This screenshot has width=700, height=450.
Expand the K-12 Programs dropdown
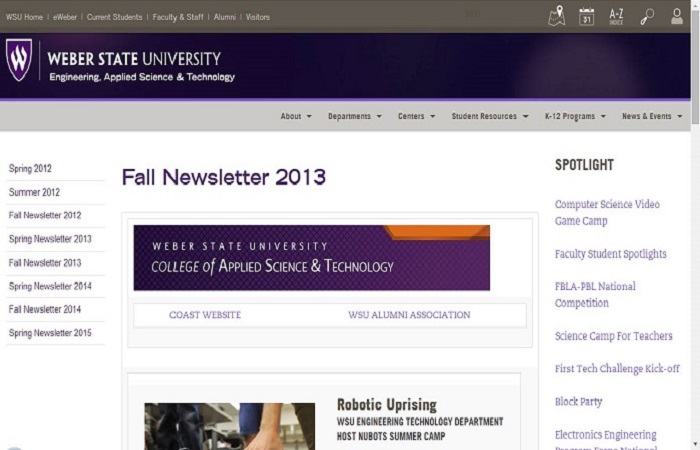(575, 116)
